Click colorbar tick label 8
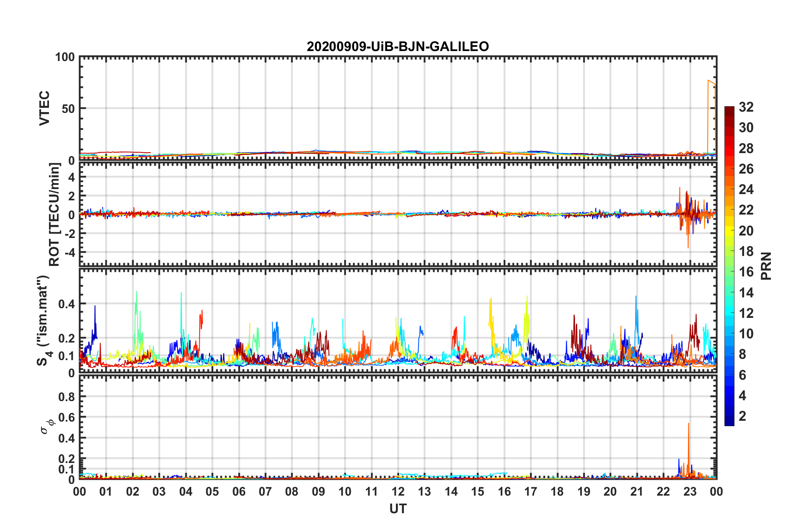Screen dimensions: 796x532 742,354
